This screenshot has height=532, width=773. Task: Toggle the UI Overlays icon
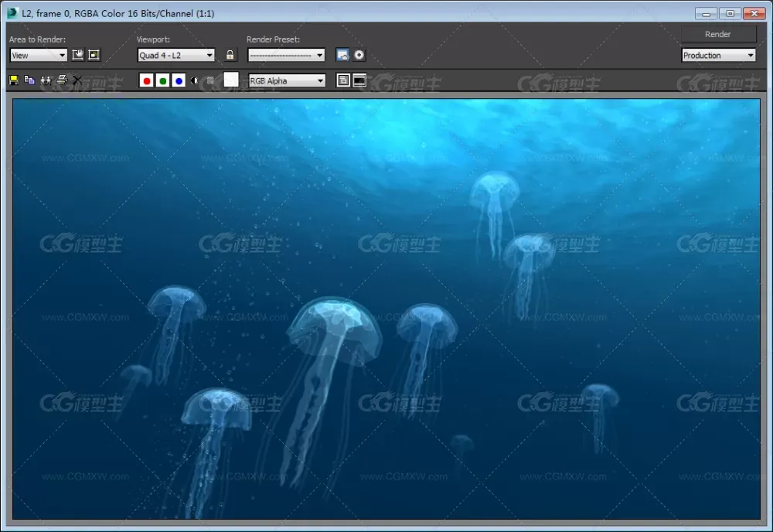pos(343,80)
